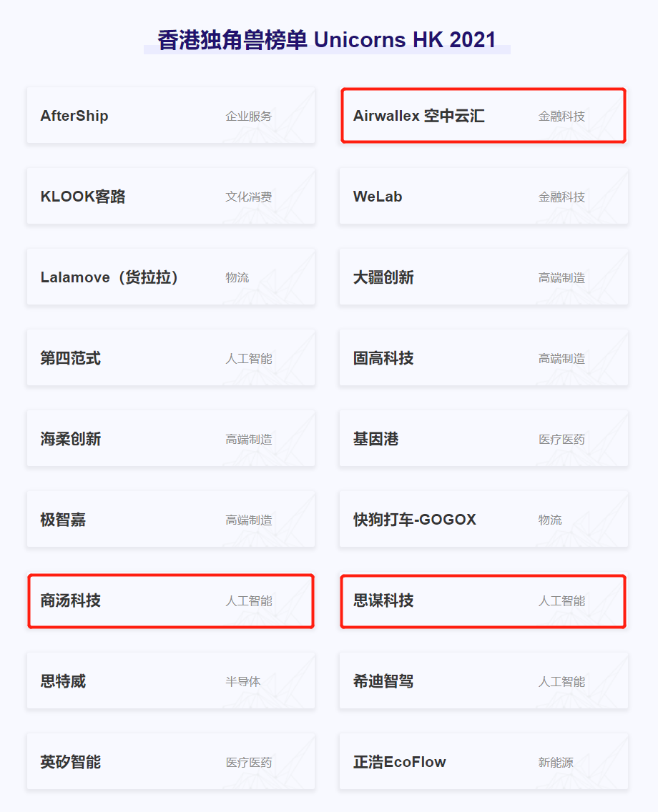Click the 香港独角兽榜单 Unicorns HK 2021 heading

[x=327, y=40]
